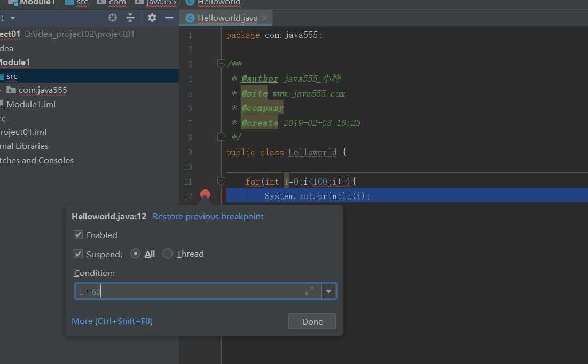Click the Helloworld class name in code
This screenshot has height=364, width=588.
(x=312, y=152)
